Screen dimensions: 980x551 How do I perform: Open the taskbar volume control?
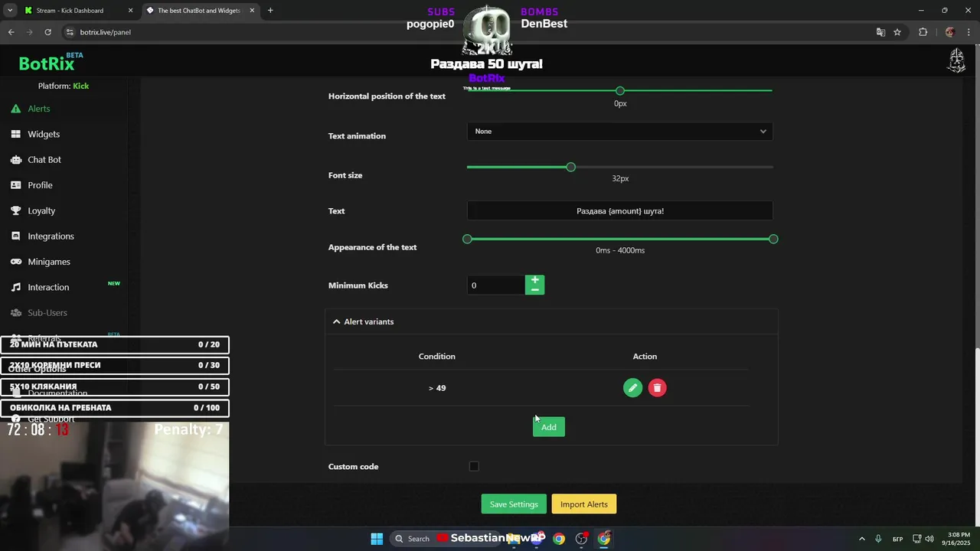(x=929, y=539)
